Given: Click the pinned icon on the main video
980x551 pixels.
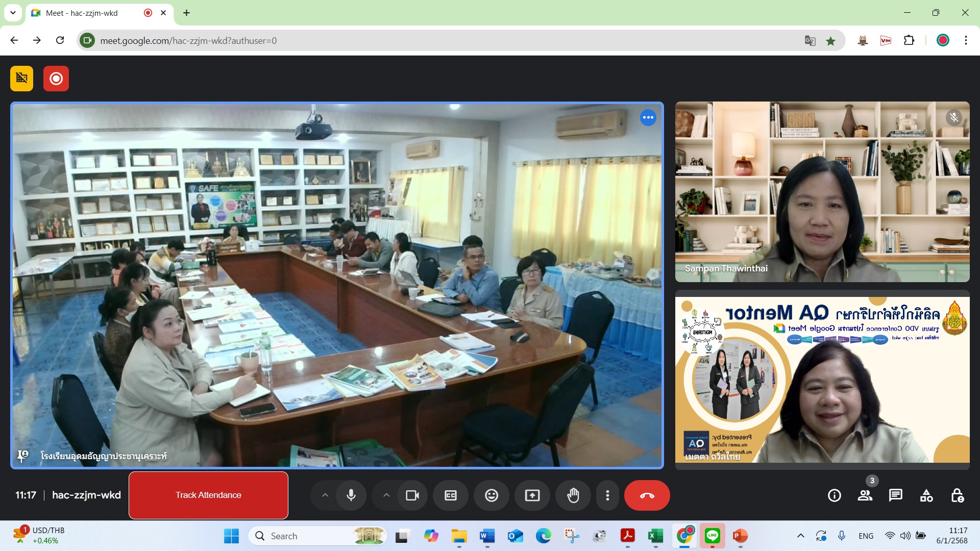Looking at the screenshot, I should coord(22,456).
